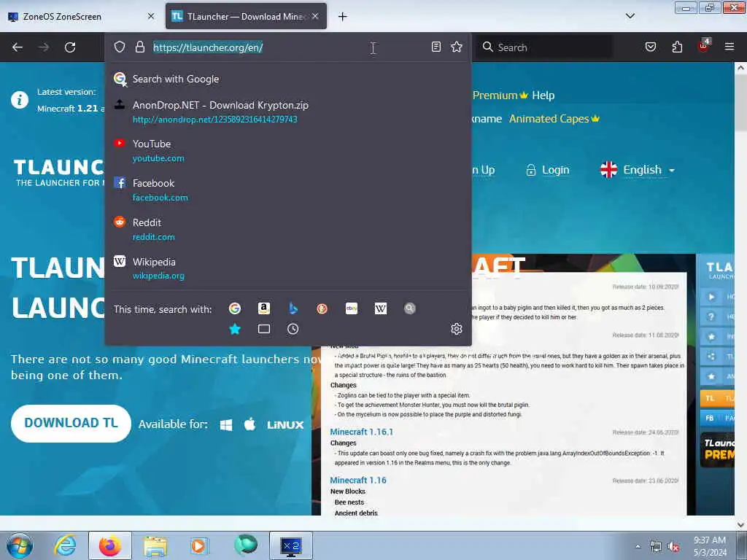747x560 pixels.
Task: Open Windows Start button orb
Action: pyautogui.click(x=20, y=545)
